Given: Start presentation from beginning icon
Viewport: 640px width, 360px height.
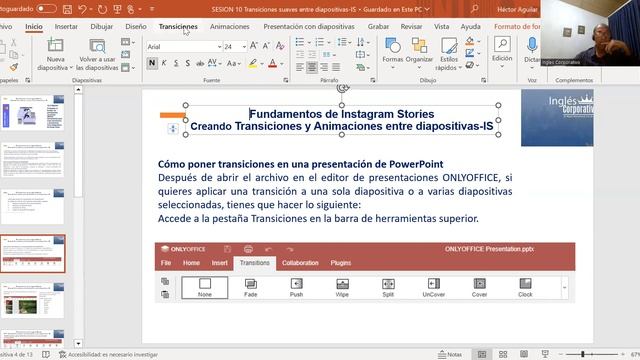Looking at the screenshot, I should click(x=117, y=9).
